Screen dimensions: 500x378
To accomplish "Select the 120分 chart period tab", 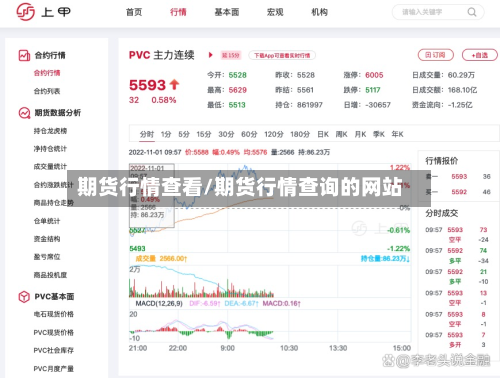I will [274, 134].
